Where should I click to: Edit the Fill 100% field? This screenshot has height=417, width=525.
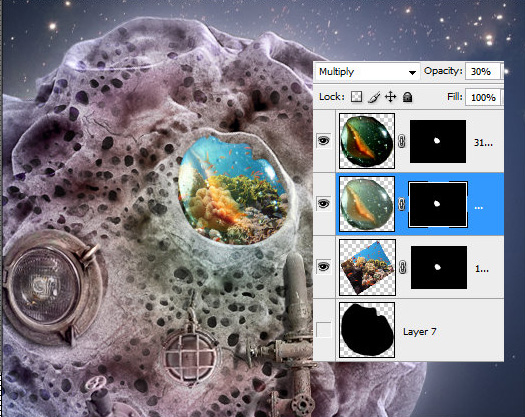(482, 97)
